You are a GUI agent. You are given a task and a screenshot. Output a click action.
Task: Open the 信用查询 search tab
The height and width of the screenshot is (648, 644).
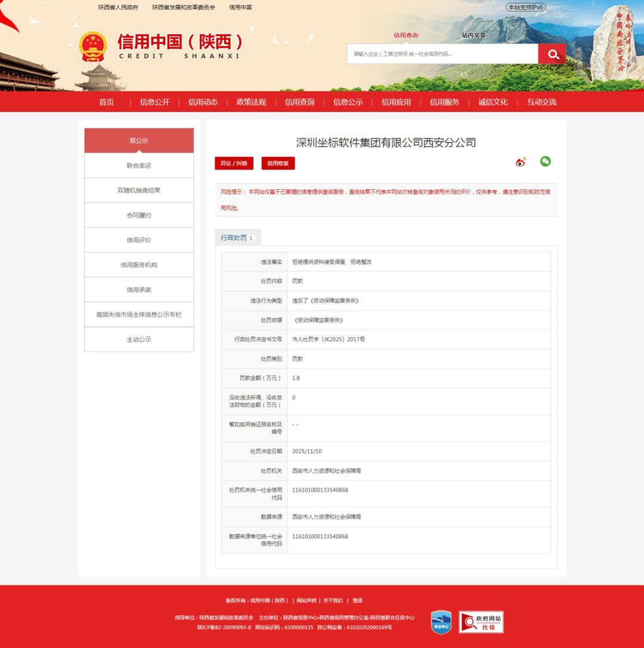(x=405, y=35)
